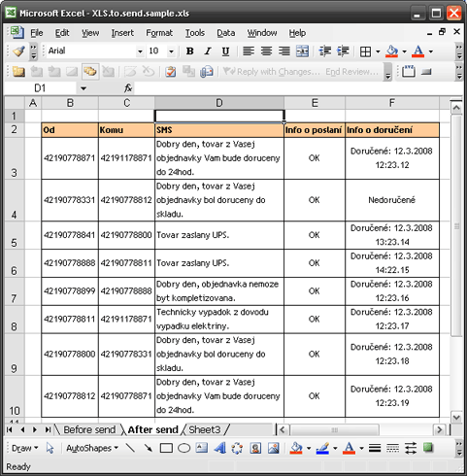
Task: Open the Arial font name dropdown
Action: pyautogui.click(x=140, y=51)
